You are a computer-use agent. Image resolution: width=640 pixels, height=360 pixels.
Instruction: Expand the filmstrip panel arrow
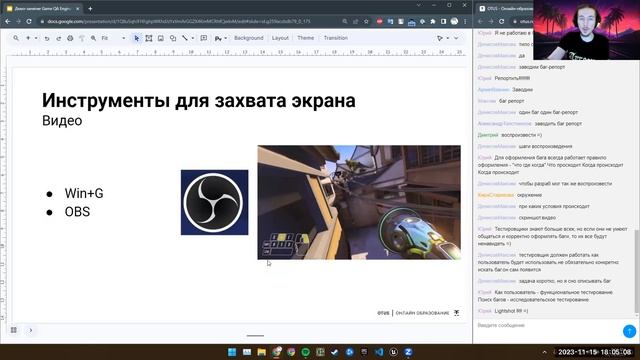pos(31,330)
